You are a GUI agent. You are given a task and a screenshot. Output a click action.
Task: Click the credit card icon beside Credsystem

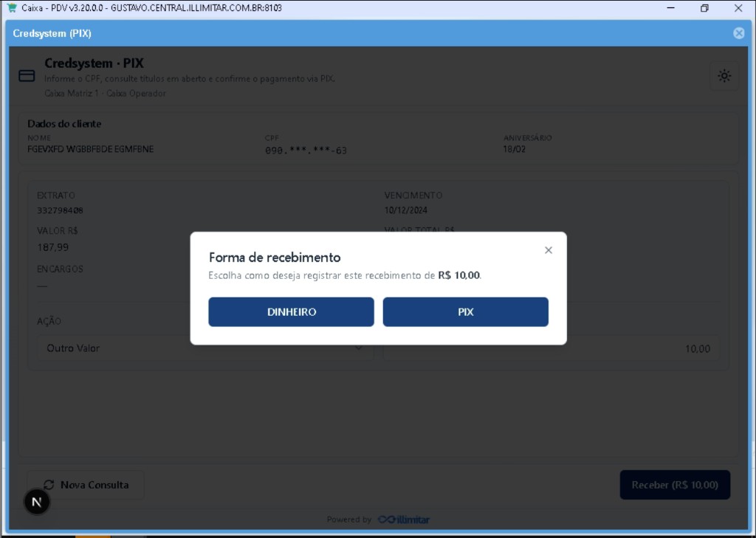coord(27,76)
